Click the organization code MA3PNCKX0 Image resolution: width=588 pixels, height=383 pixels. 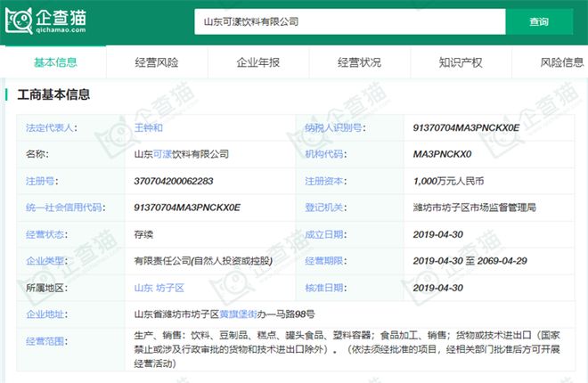pyautogui.click(x=442, y=154)
